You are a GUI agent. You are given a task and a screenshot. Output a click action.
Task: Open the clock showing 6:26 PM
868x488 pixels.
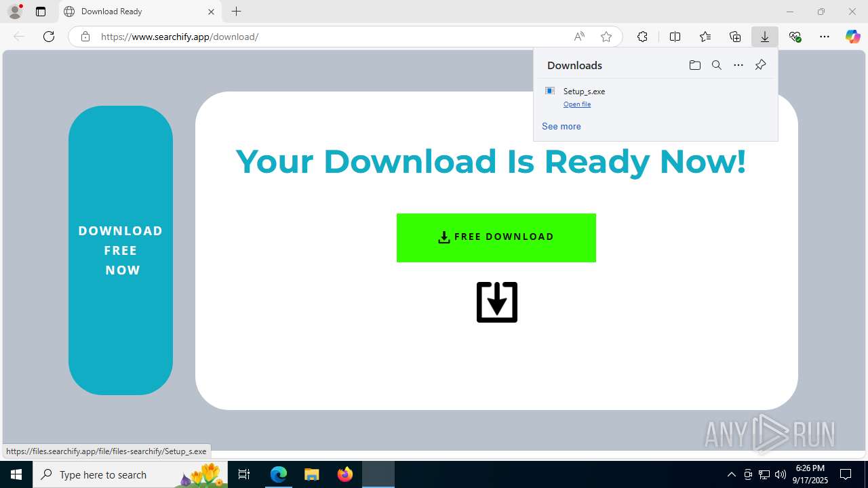click(x=810, y=474)
